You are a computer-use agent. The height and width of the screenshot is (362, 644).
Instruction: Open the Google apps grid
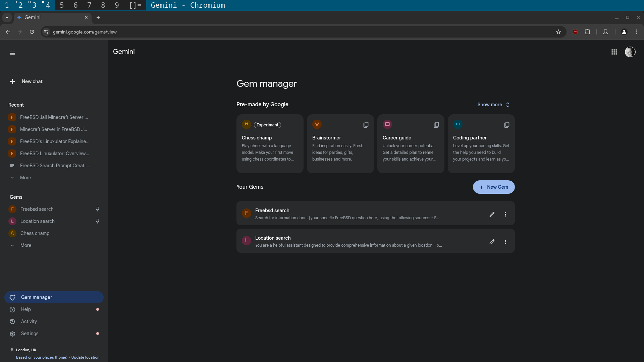[x=614, y=52]
